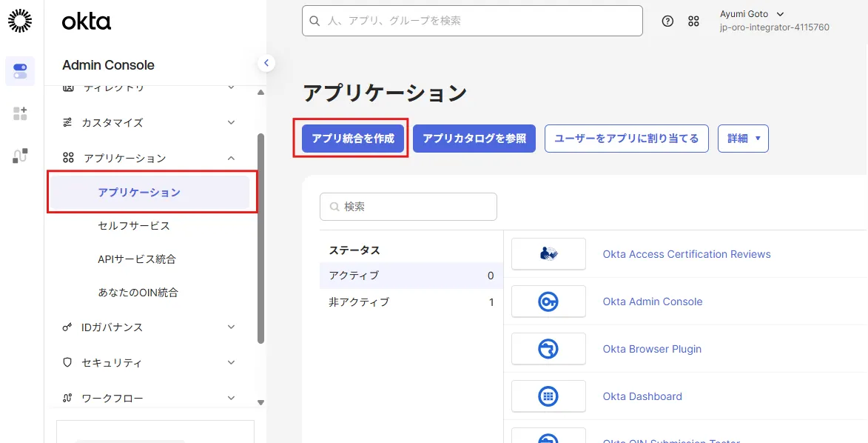Expand the IDガバナンス section chevron
This screenshot has width=868, height=443.
(232, 327)
